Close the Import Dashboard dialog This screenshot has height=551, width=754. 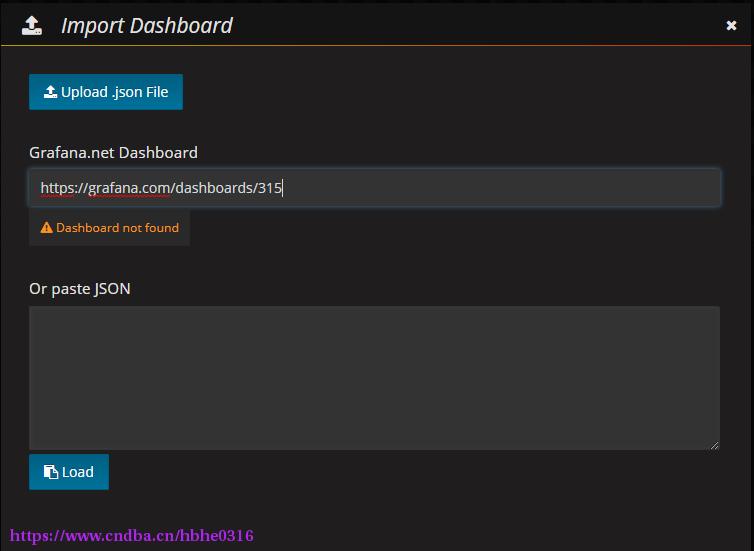(731, 25)
